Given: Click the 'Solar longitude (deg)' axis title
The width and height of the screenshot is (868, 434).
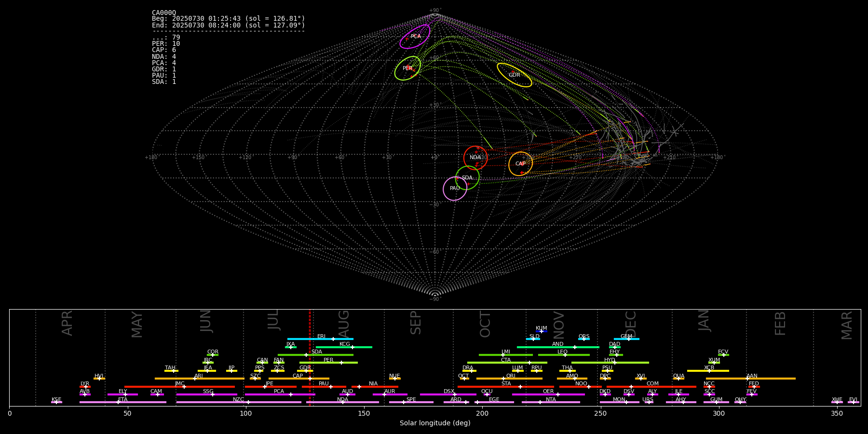Looking at the screenshot, I should [x=435, y=423].
